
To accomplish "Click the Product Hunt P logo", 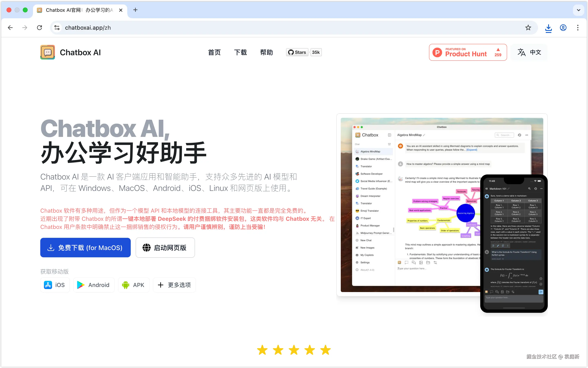I will pyautogui.click(x=437, y=52).
